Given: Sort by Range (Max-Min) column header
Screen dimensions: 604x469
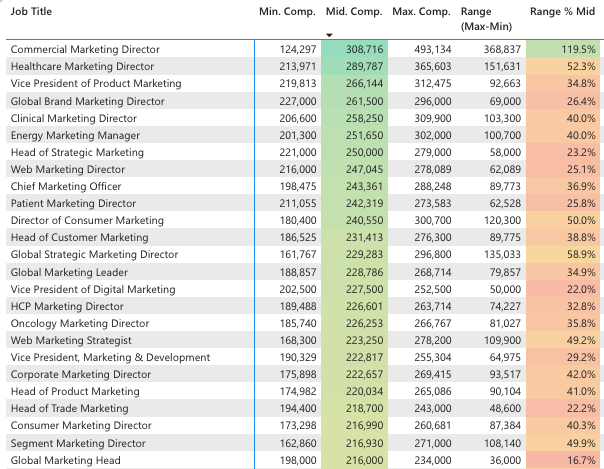Looking at the screenshot, I should (x=487, y=19).
